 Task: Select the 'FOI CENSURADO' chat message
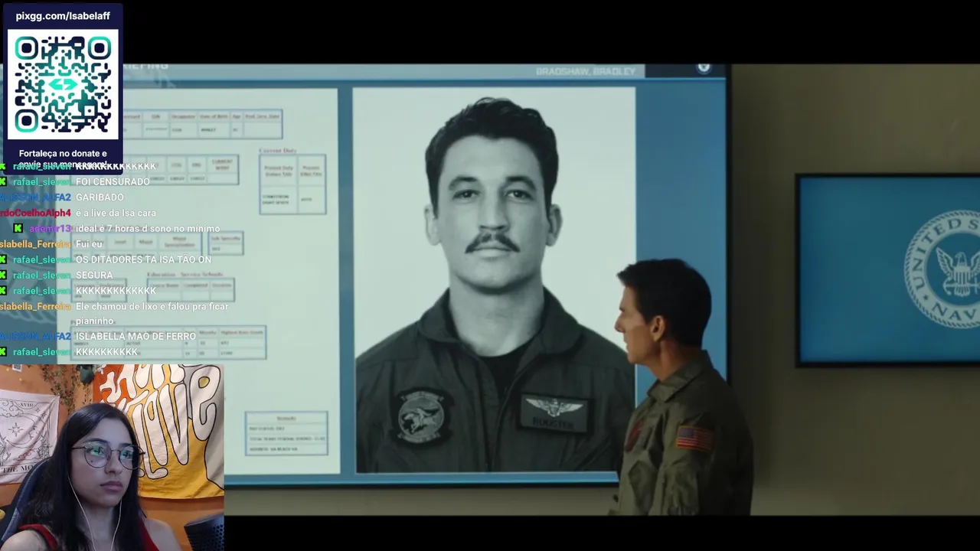pos(113,181)
